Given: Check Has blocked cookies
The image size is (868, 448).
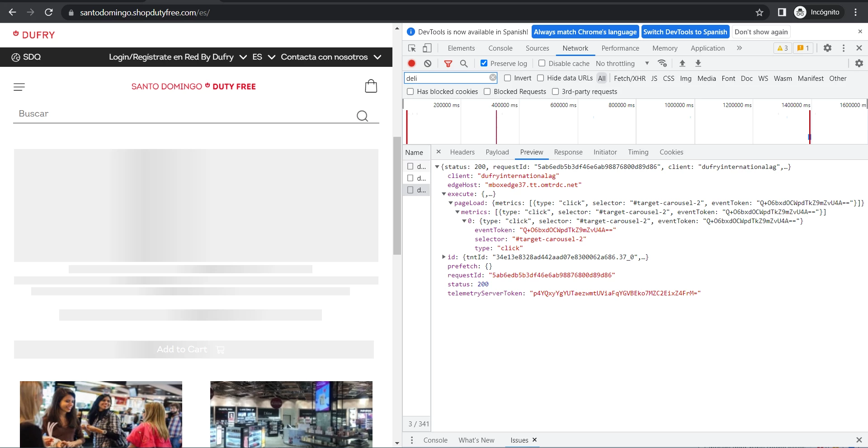Looking at the screenshot, I should click(x=410, y=92).
